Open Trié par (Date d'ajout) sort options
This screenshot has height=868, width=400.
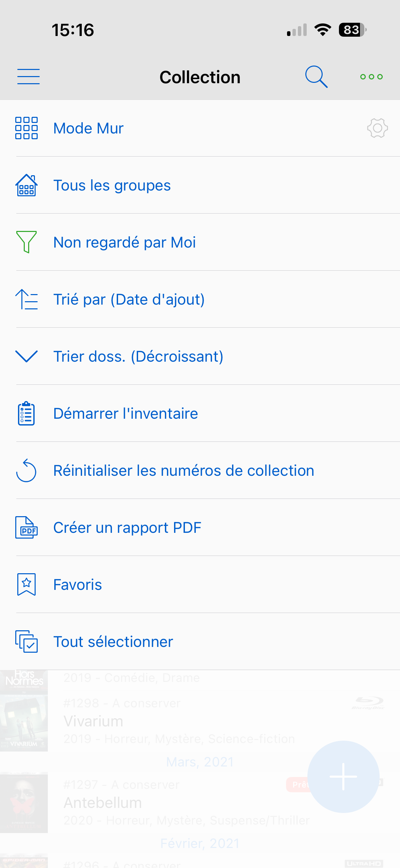(x=129, y=300)
